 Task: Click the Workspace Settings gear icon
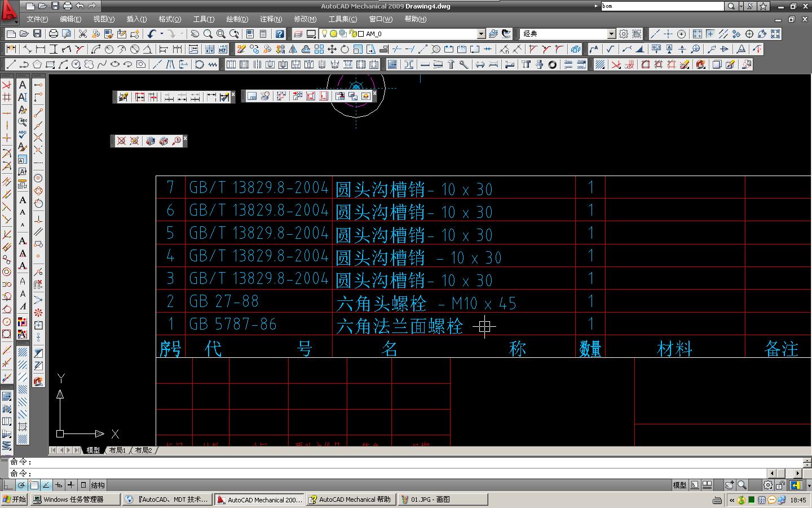623,34
